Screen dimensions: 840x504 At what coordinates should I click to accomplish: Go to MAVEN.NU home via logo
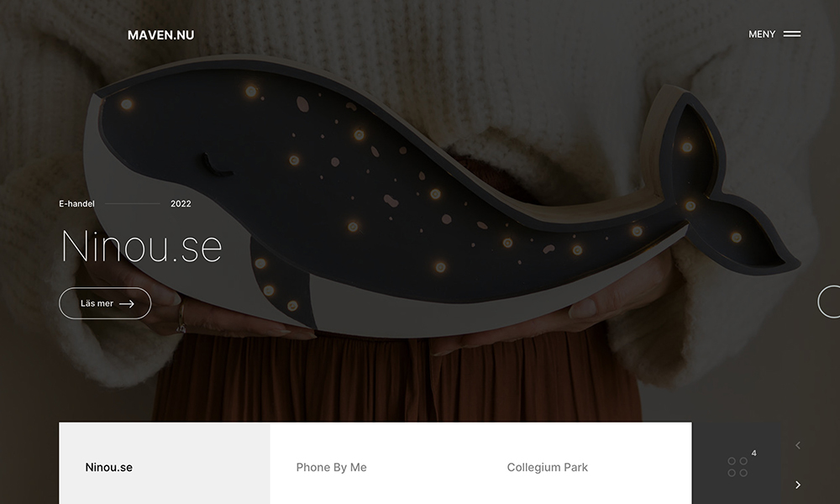coord(160,35)
